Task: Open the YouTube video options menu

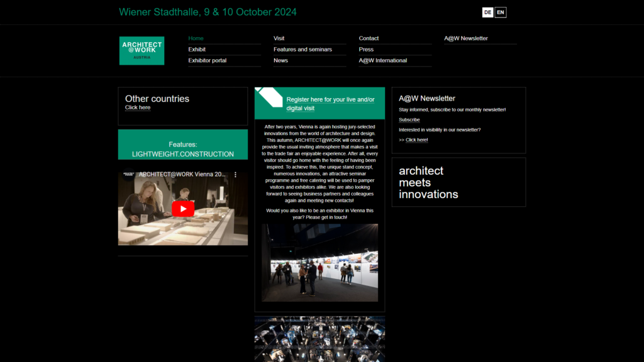Action: [235, 175]
